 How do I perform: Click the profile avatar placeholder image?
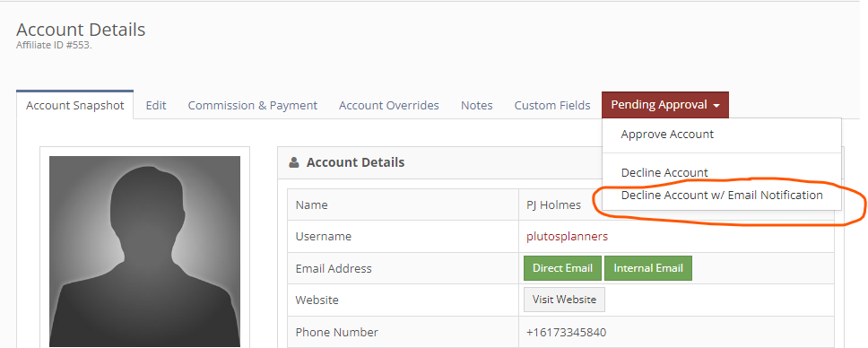144,251
